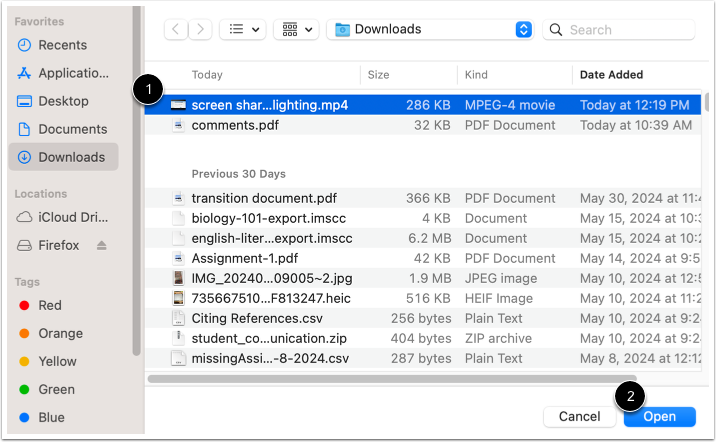Click the sidebar vertical scrollbar

pyautogui.click(x=136, y=180)
